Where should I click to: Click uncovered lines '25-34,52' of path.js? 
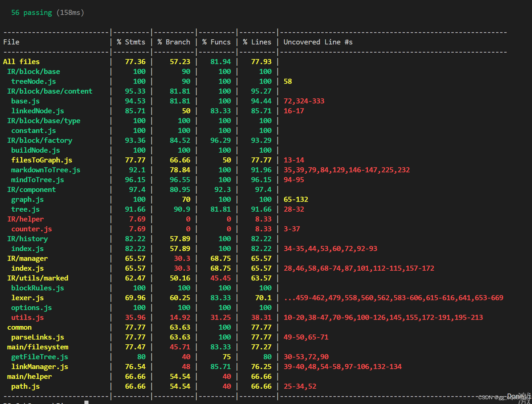pyautogui.click(x=300, y=386)
